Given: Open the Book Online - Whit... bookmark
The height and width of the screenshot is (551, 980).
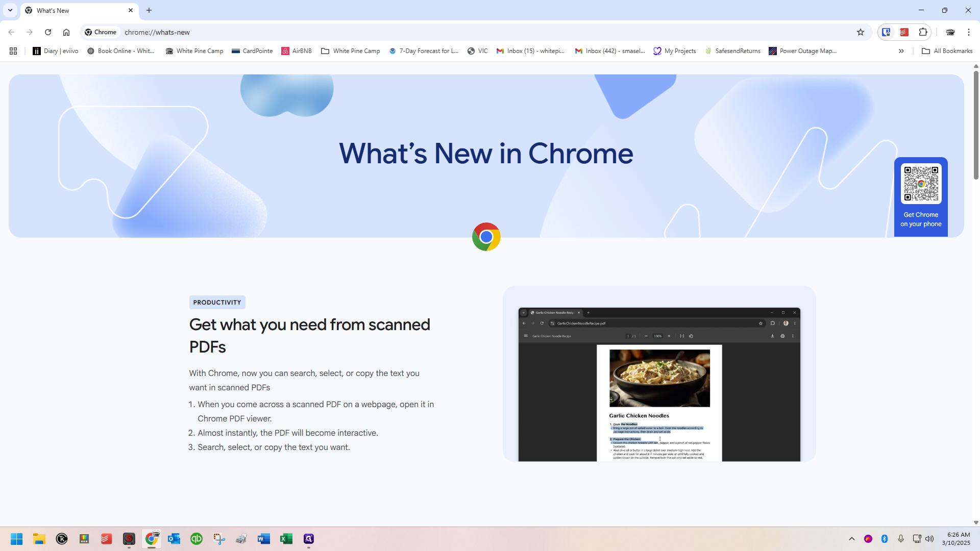Looking at the screenshot, I should (x=121, y=51).
